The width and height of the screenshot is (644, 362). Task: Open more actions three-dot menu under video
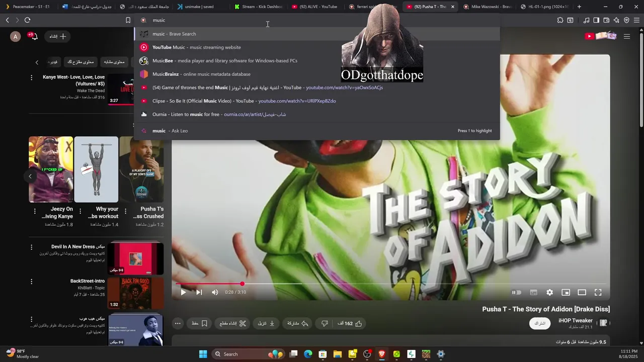pyautogui.click(x=178, y=323)
